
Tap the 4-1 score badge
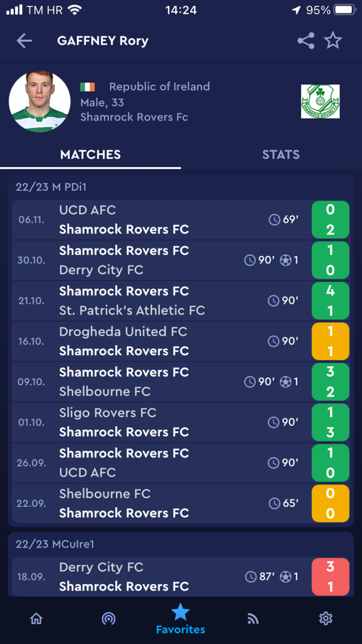pyautogui.click(x=330, y=301)
